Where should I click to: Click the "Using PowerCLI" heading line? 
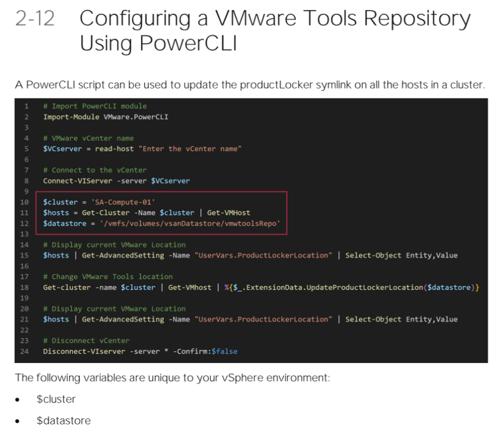[x=158, y=44]
